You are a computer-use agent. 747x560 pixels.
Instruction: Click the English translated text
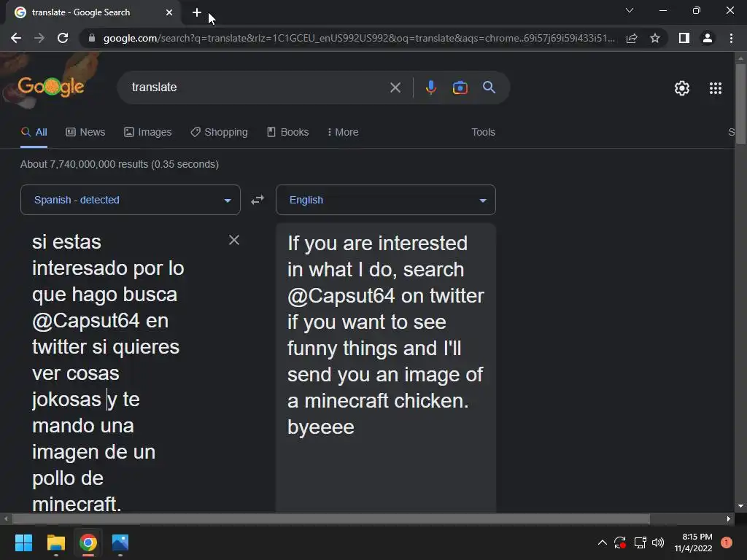pyautogui.click(x=385, y=335)
